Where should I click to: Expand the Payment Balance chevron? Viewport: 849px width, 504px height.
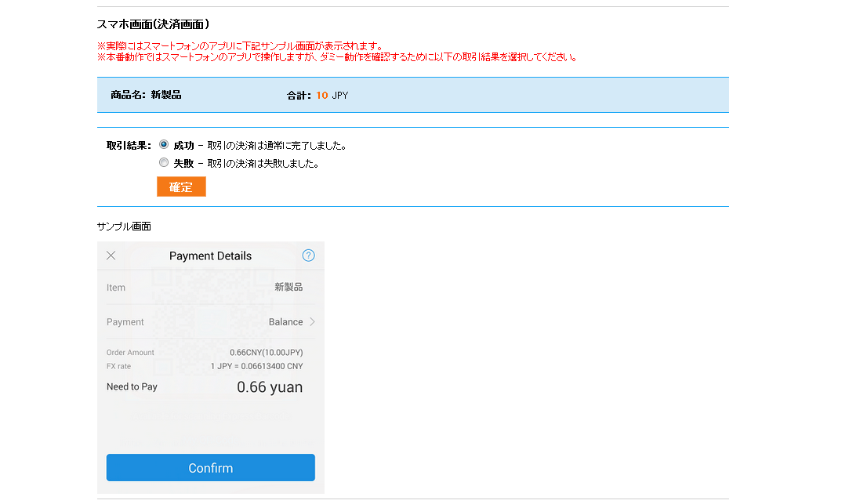tap(313, 321)
